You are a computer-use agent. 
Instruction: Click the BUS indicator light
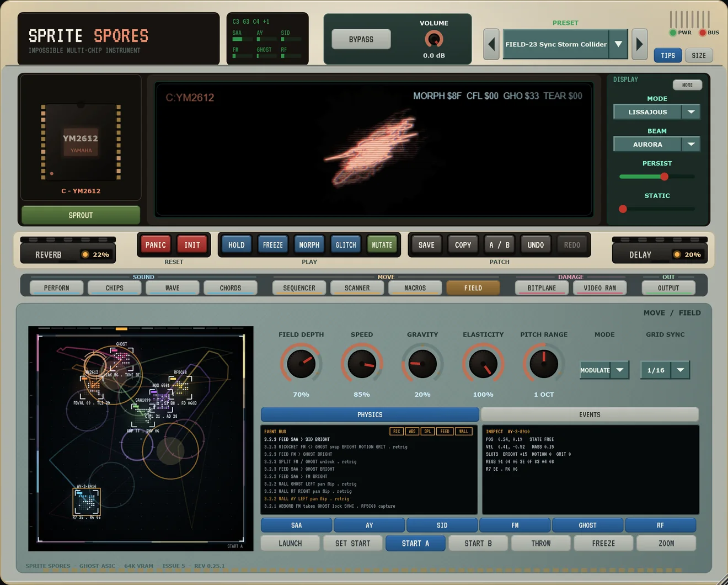tap(703, 33)
